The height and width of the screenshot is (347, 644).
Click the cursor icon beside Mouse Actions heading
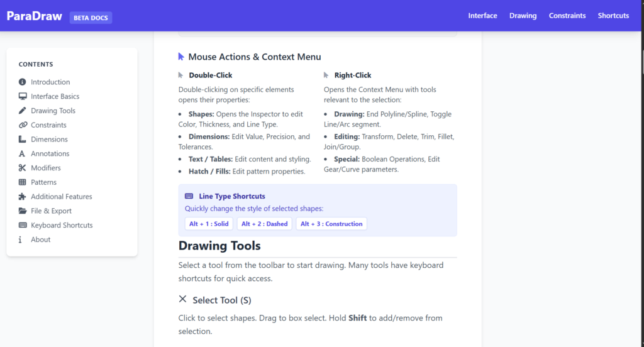pos(180,57)
